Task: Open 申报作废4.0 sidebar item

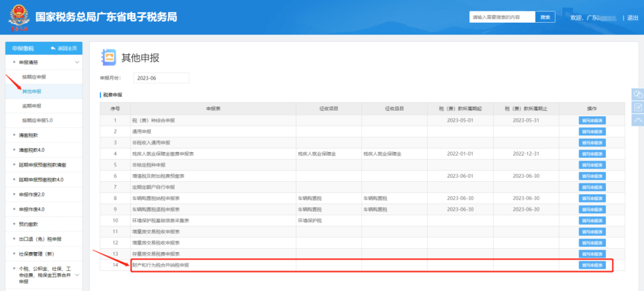Action: (x=32, y=209)
